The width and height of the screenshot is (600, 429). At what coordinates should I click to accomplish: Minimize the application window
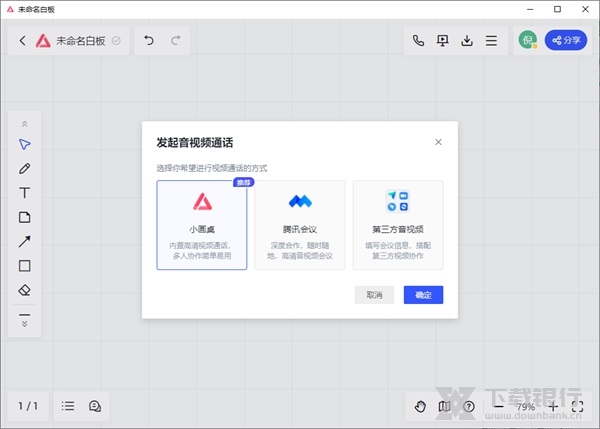[x=530, y=9]
